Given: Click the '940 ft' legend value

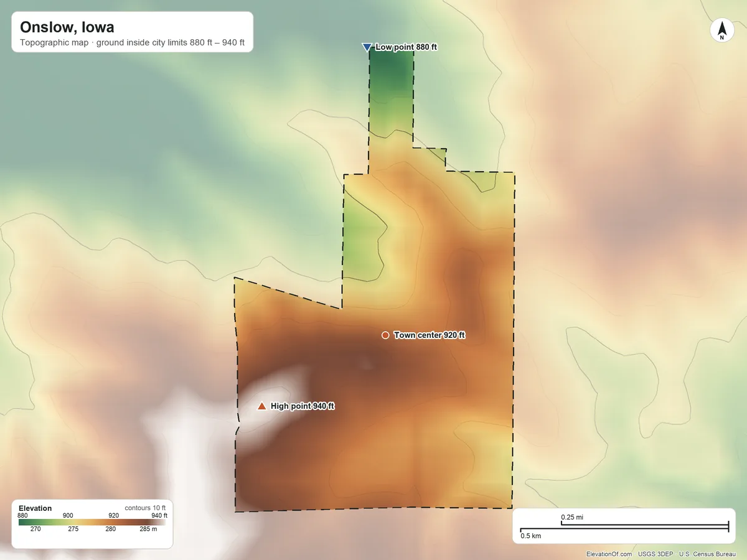Looking at the screenshot, I should click(x=159, y=515).
